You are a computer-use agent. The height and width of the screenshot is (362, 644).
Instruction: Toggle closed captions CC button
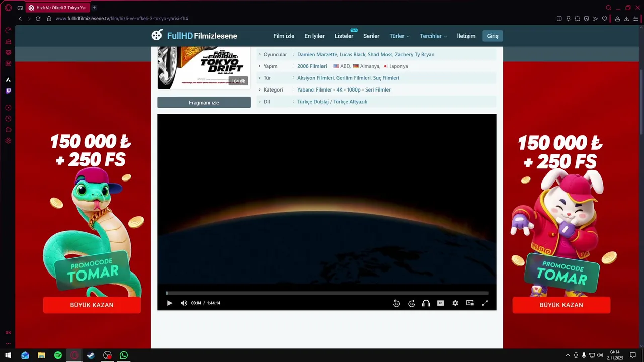click(440, 303)
